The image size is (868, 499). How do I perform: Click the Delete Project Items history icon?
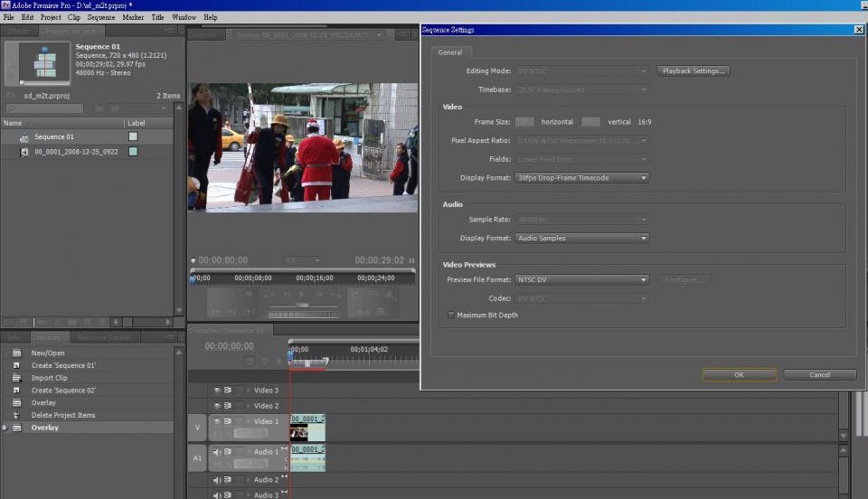[15, 416]
